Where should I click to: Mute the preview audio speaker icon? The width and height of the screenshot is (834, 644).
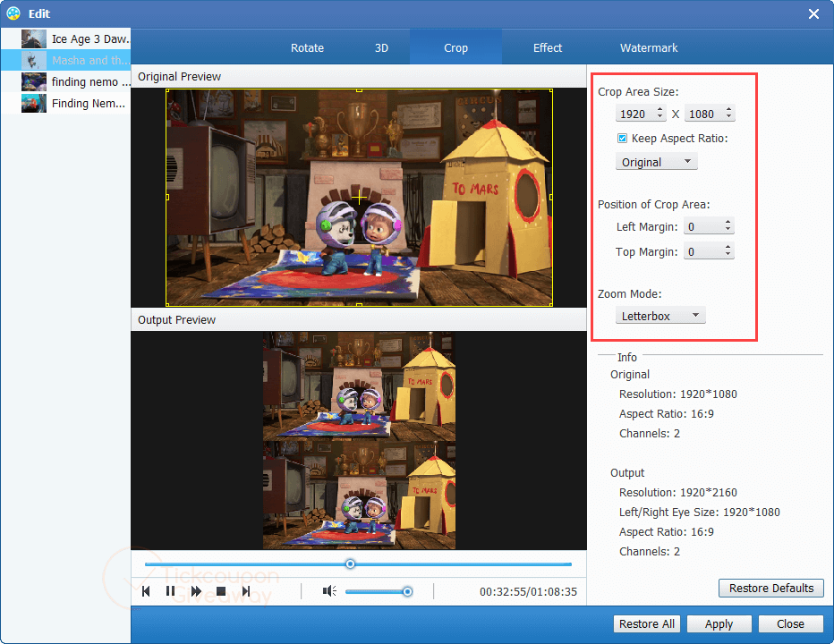[x=329, y=591]
